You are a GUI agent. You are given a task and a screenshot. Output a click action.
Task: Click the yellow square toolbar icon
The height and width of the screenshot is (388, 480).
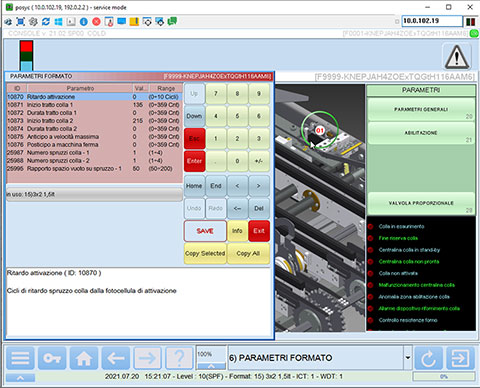tap(134, 22)
